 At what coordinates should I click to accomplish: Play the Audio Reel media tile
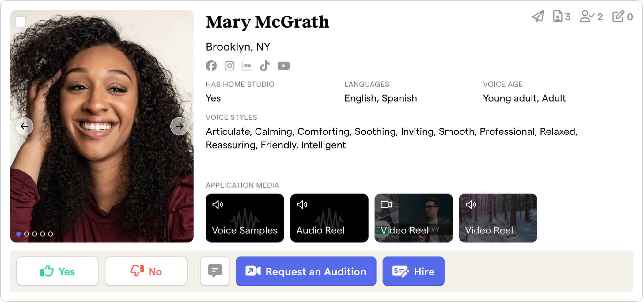tap(329, 218)
